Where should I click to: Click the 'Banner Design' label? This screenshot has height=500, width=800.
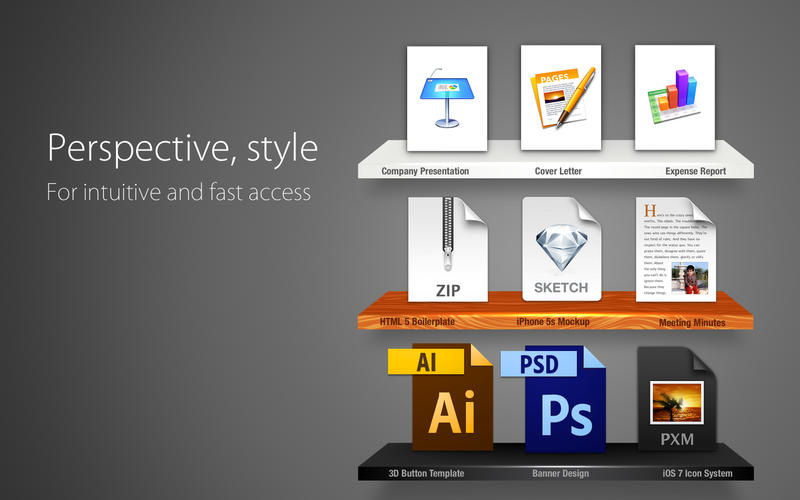pyautogui.click(x=560, y=473)
